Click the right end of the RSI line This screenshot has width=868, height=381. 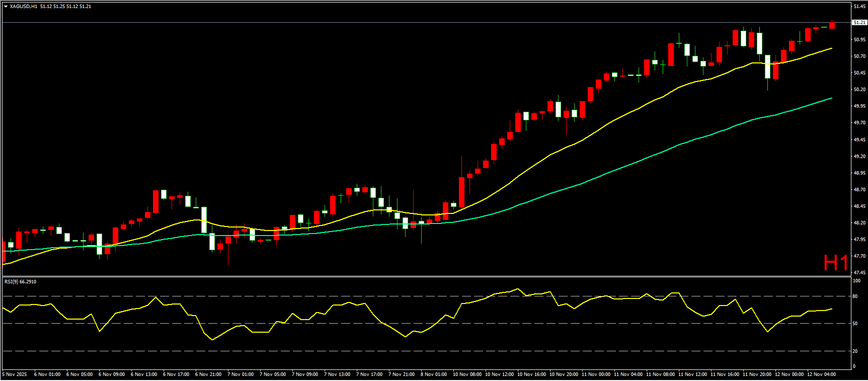click(831, 309)
